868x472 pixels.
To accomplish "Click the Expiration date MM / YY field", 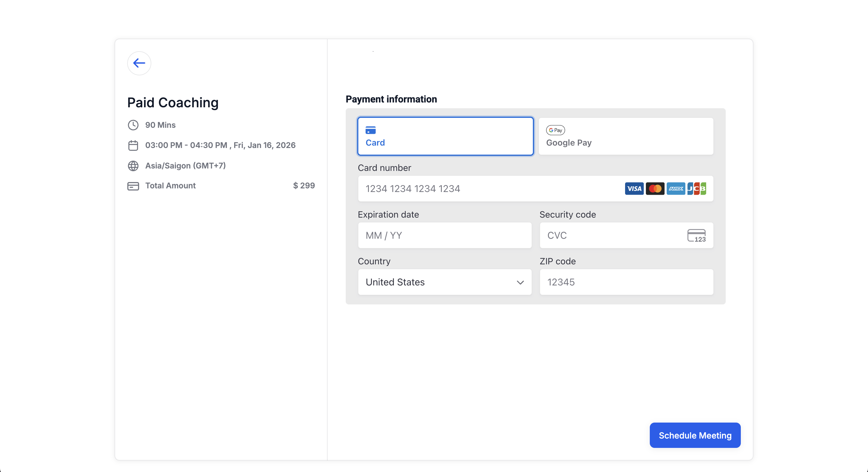I will 445,235.
